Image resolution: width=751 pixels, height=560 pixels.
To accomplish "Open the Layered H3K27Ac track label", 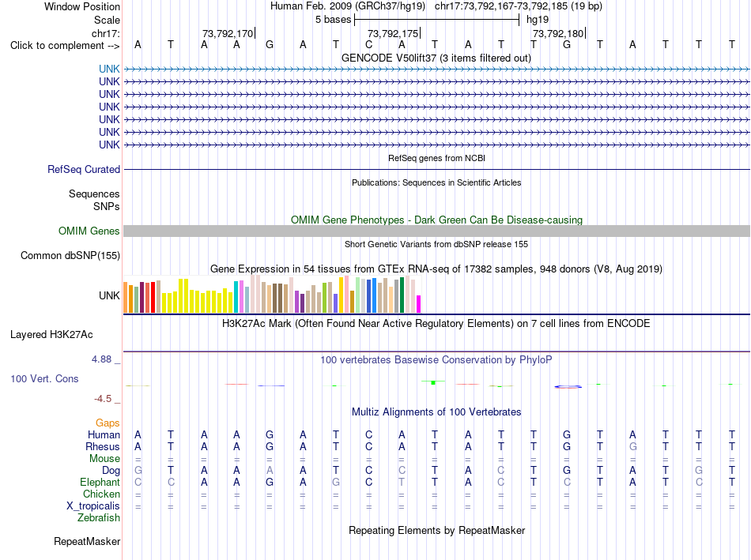I will click(51, 335).
